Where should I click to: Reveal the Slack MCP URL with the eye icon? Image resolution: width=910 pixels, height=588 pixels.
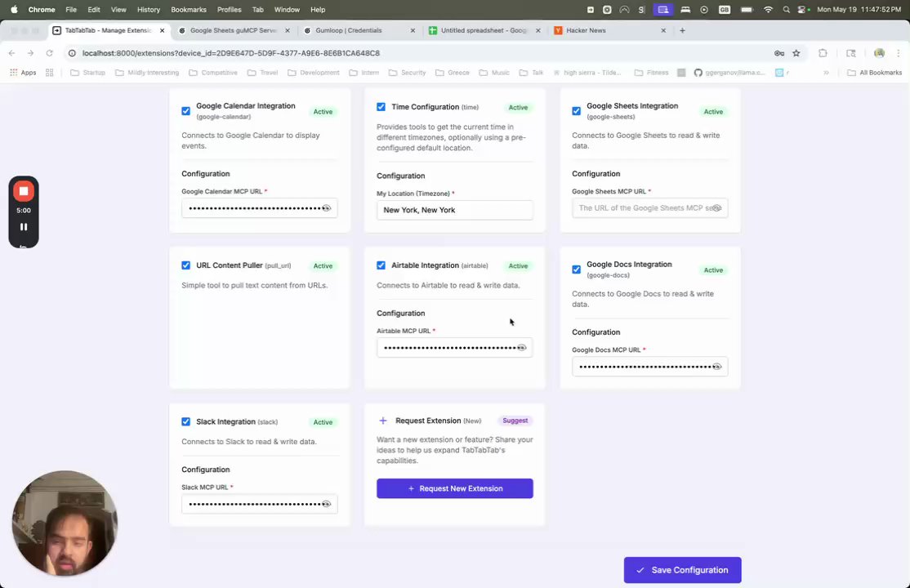327,504
